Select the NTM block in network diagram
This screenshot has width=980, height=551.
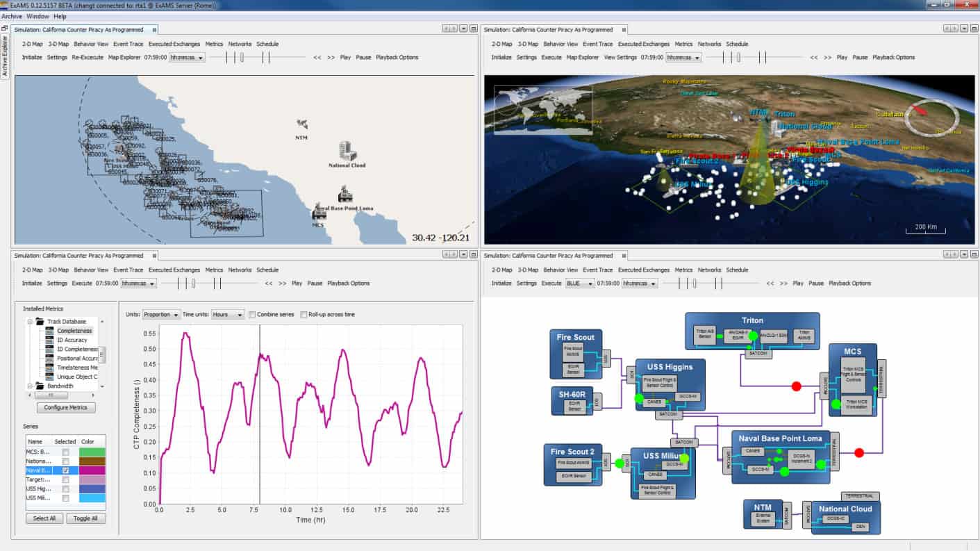763,513
